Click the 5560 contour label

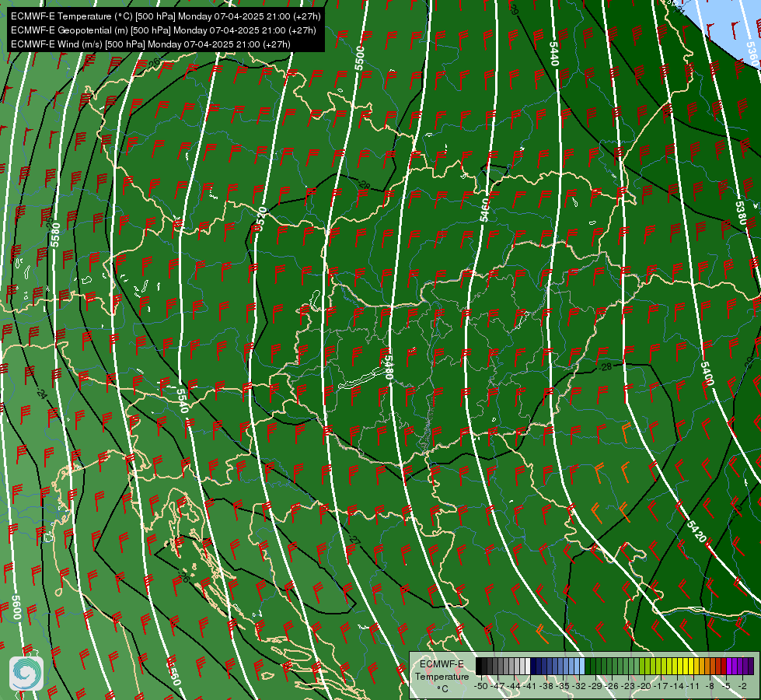click(174, 672)
